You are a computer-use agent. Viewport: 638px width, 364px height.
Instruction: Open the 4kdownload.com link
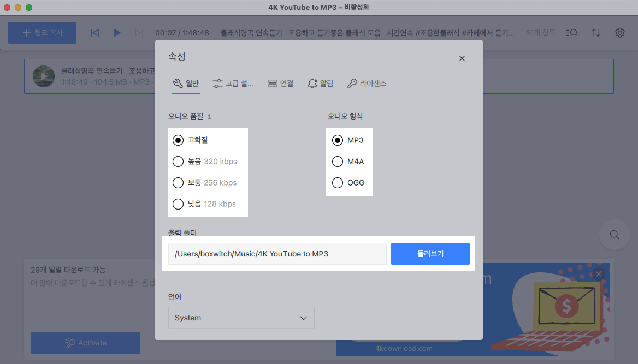(404, 349)
